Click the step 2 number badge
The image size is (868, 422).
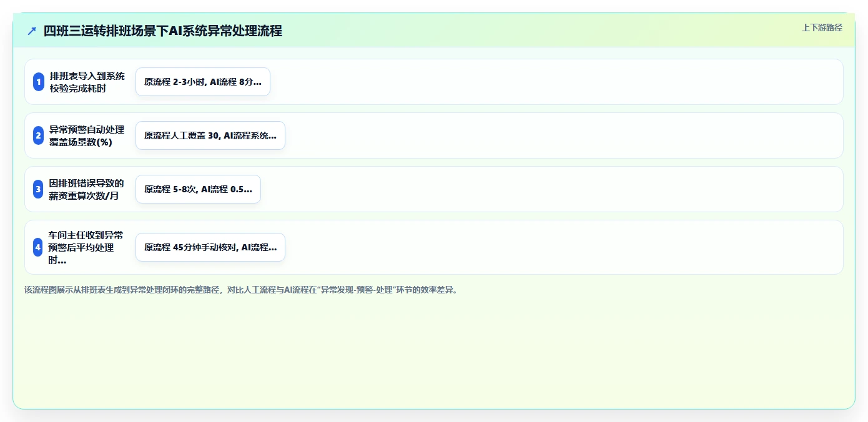38,135
